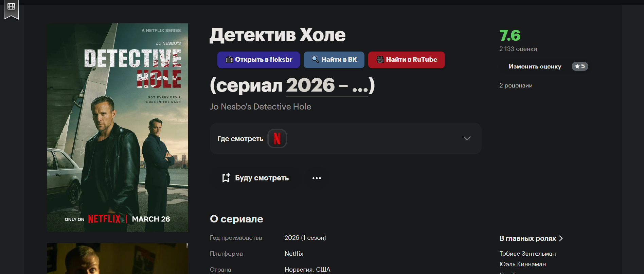Click the Detective Hole poster image
The height and width of the screenshot is (274, 644).
tap(117, 128)
